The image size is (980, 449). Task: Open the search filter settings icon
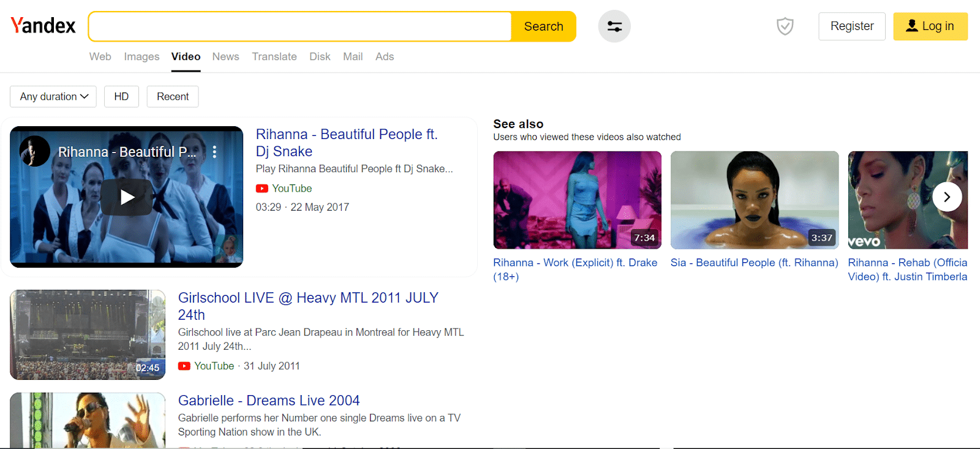point(614,26)
